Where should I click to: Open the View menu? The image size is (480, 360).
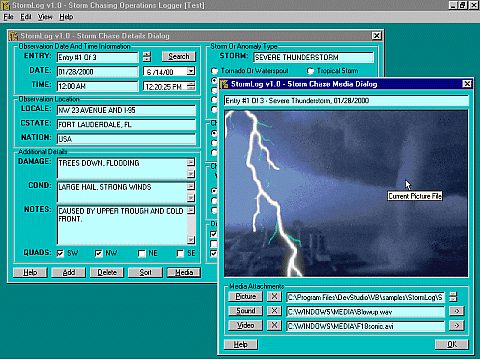click(x=45, y=17)
